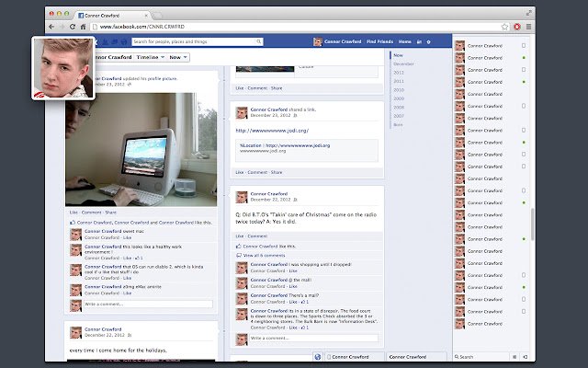Open Facebook messages icon
Viewport: 588px width, 368px height.
[115, 41]
